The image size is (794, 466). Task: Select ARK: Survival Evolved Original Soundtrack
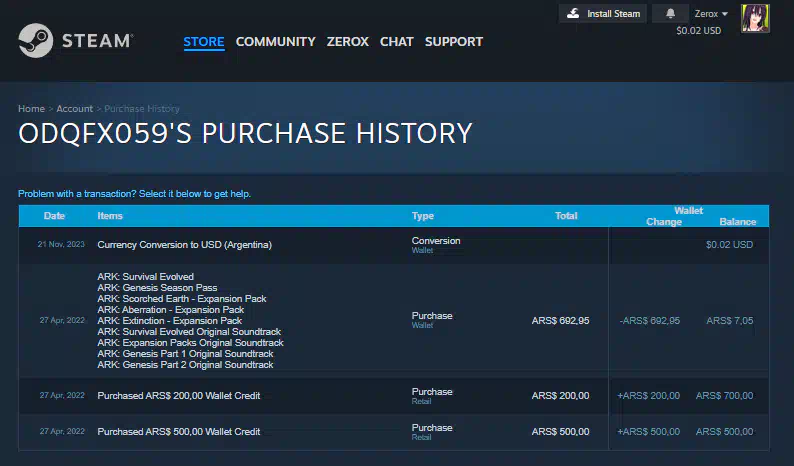pos(189,332)
